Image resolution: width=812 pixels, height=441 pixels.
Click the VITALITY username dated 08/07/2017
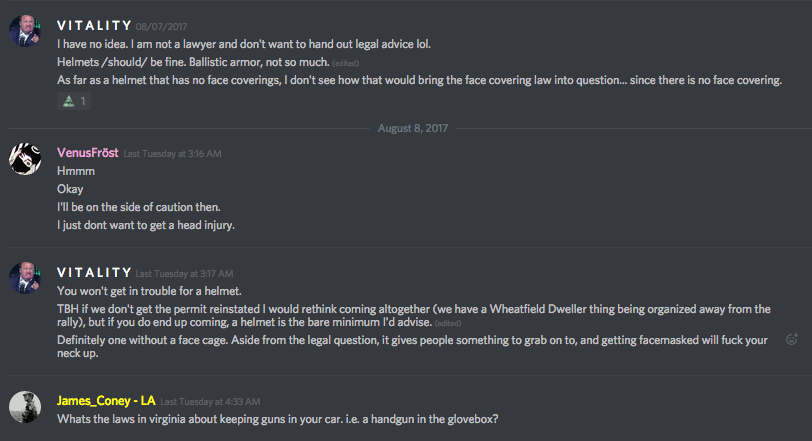(x=94, y=24)
